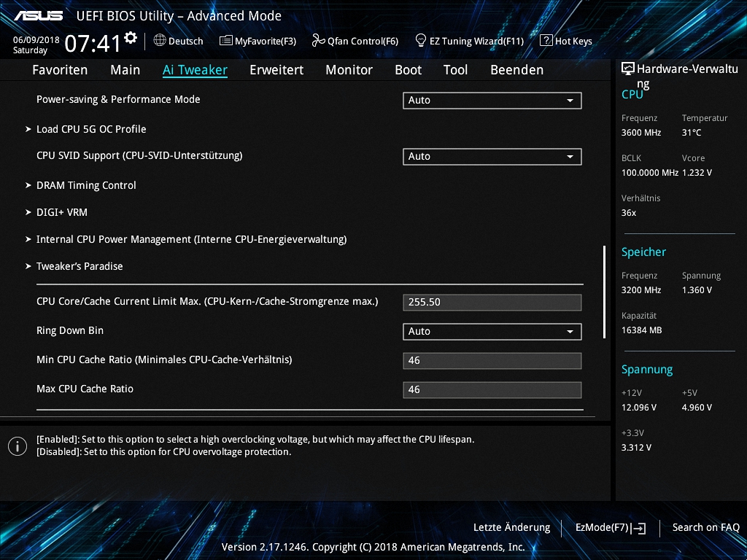Click the 07:41 clock display
The height and width of the screenshot is (560, 747).
(x=93, y=43)
